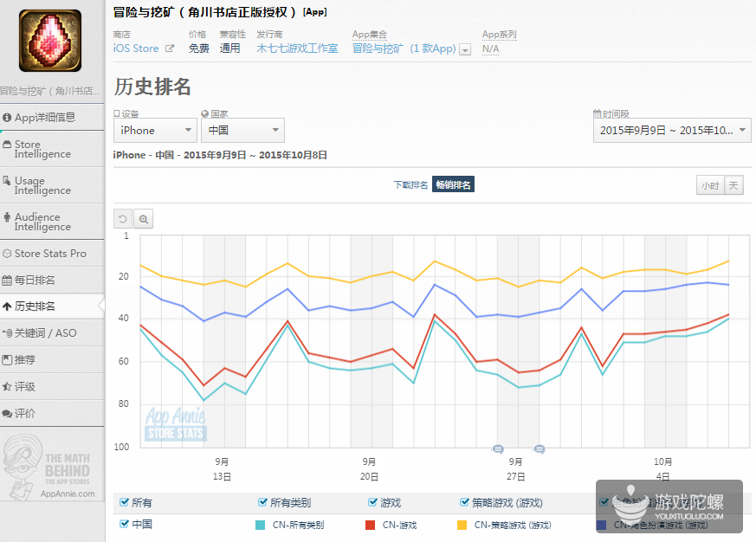
Task: Click the calendar icon next to 时间段
Action: tap(598, 113)
